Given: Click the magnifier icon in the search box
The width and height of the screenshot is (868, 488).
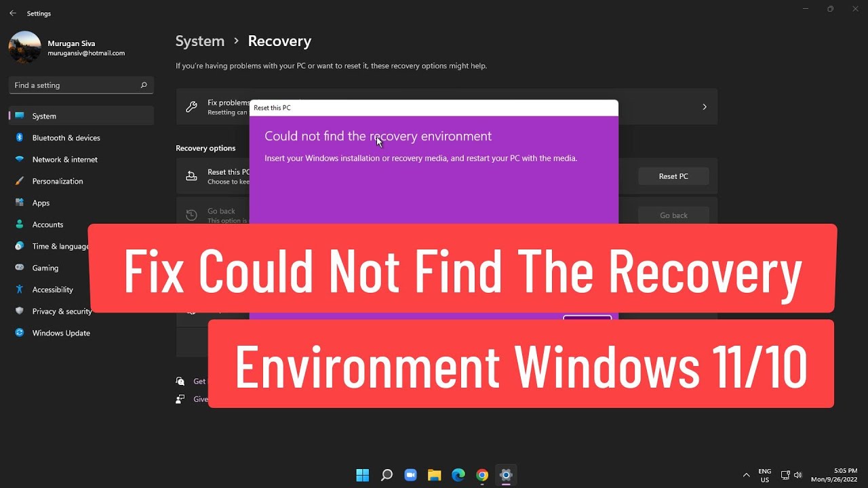Looking at the screenshot, I should coord(143,85).
